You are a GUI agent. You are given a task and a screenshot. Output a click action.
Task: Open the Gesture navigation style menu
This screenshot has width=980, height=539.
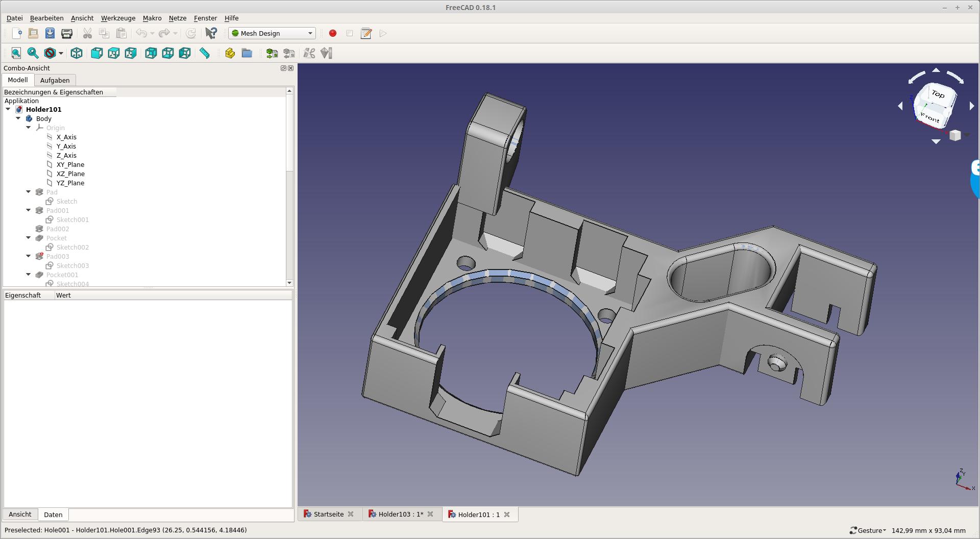click(868, 530)
